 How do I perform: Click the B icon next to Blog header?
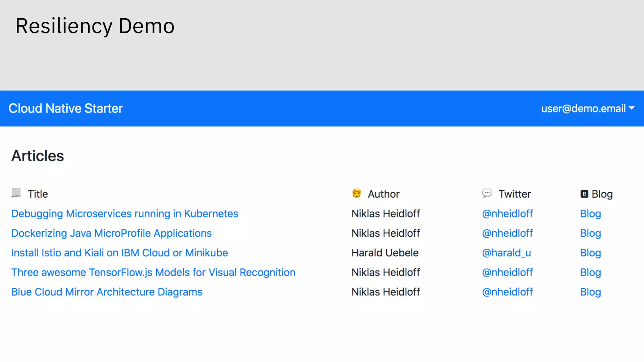pyautogui.click(x=584, y=194)
